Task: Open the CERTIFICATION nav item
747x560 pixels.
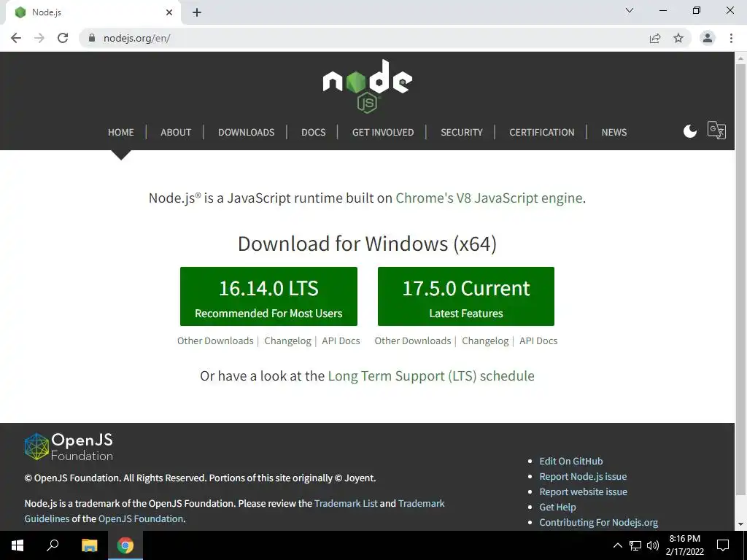Action: pos(542,133)
